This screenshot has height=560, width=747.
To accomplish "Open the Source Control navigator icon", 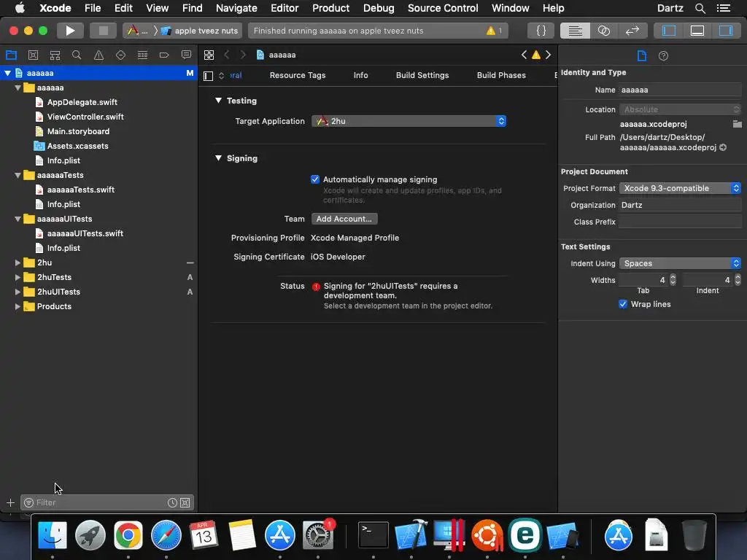I will pos(33,55).
